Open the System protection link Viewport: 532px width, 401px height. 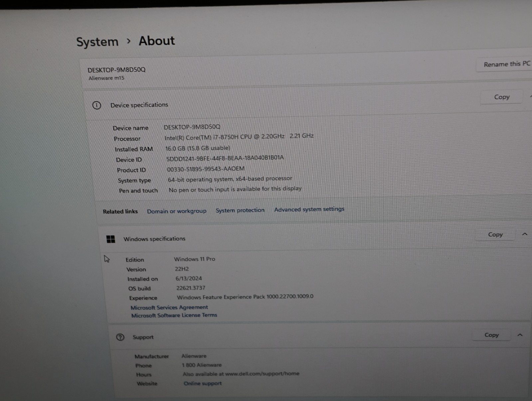click(x=240, y=210)
